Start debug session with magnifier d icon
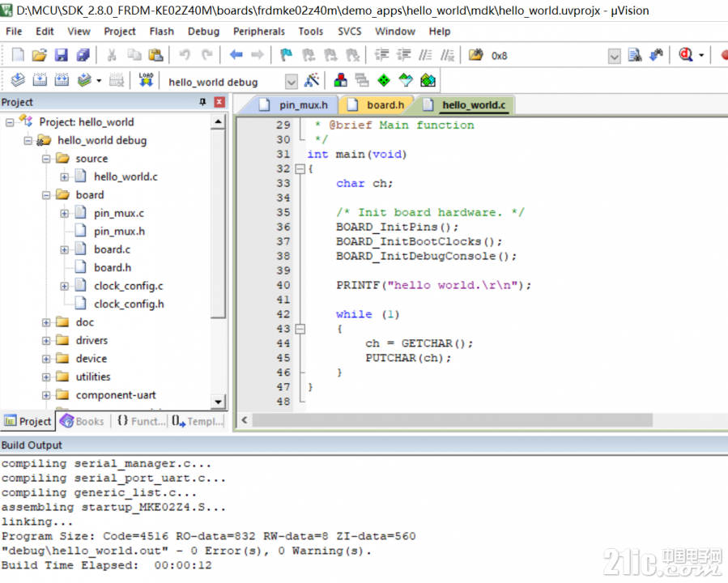Screen dimensions: 728x583 pyautogui.click(x=686, y=55)
